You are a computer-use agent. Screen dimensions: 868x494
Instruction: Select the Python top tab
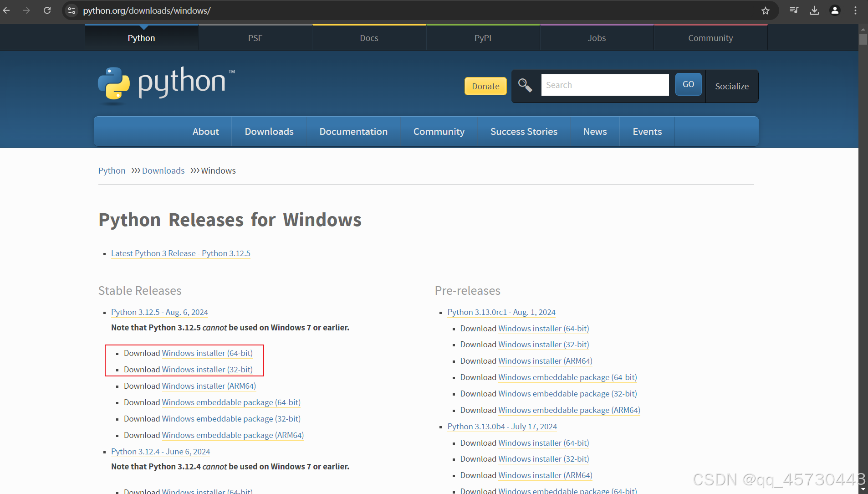(141, 38)
